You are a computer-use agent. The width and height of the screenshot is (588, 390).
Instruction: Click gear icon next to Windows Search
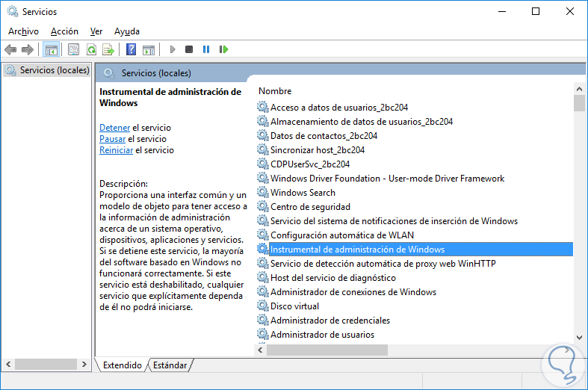[x=263, y=192]
